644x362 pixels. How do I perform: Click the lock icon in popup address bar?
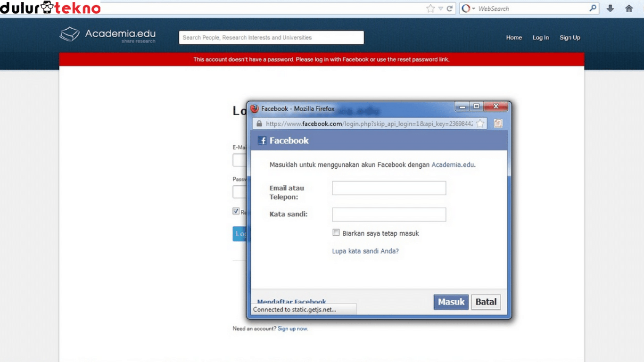pos(259,123)
